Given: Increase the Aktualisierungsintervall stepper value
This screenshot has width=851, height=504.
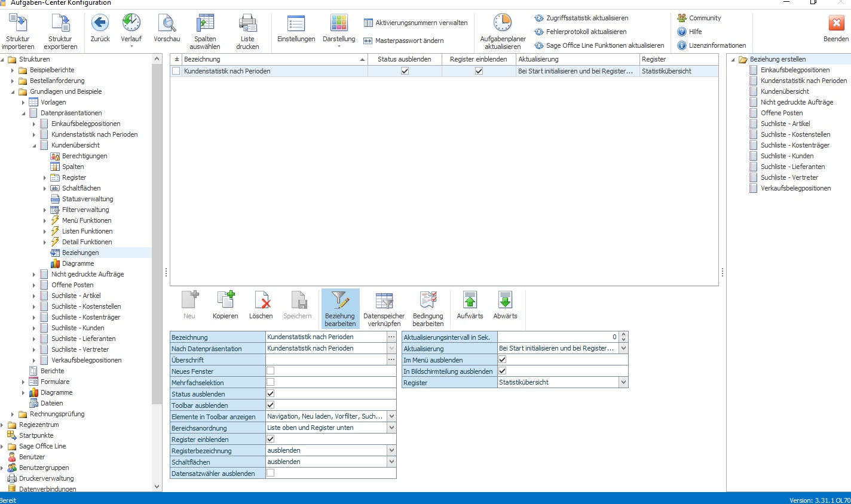Looking at the screenshot, I should click(x=624, y=335).
